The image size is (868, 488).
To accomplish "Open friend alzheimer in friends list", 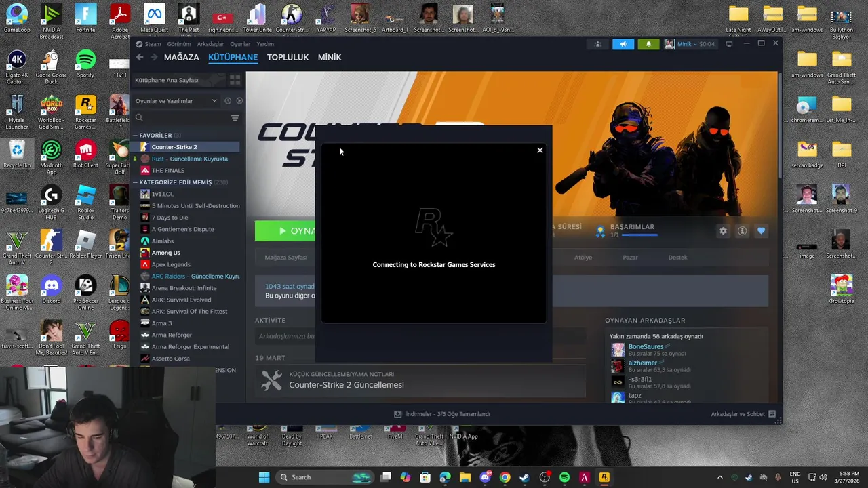I will point(642,363).
